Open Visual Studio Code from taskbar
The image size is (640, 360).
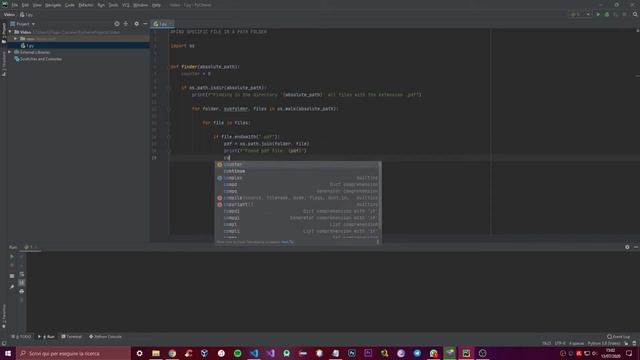click(x=254, y=353)
